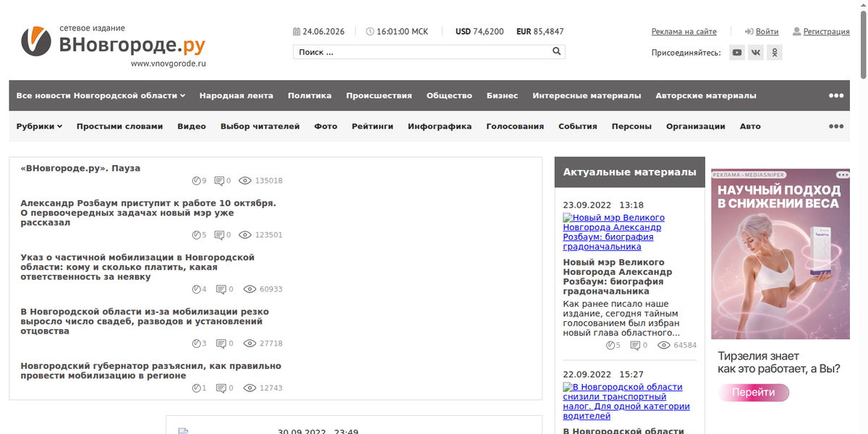
Task: Click the EUR 85,4847 exchange rate
Action: pyautogui.click(x=540, y=32)
